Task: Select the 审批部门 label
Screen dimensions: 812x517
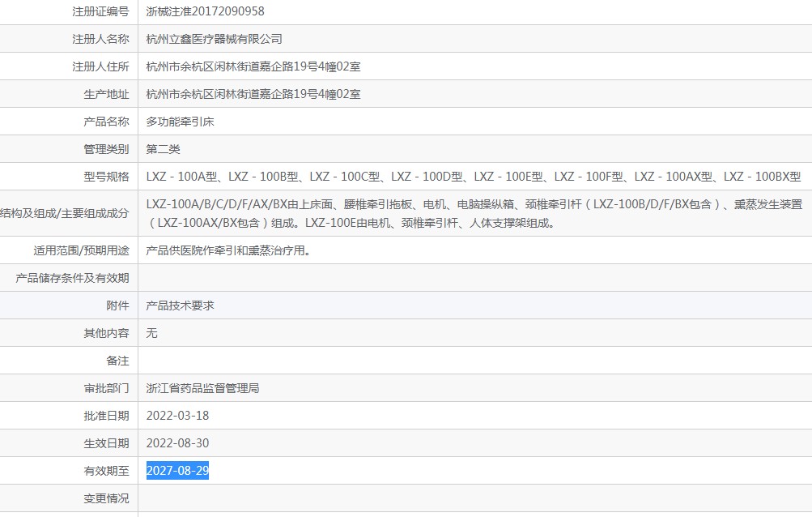Action: [106, 388]
